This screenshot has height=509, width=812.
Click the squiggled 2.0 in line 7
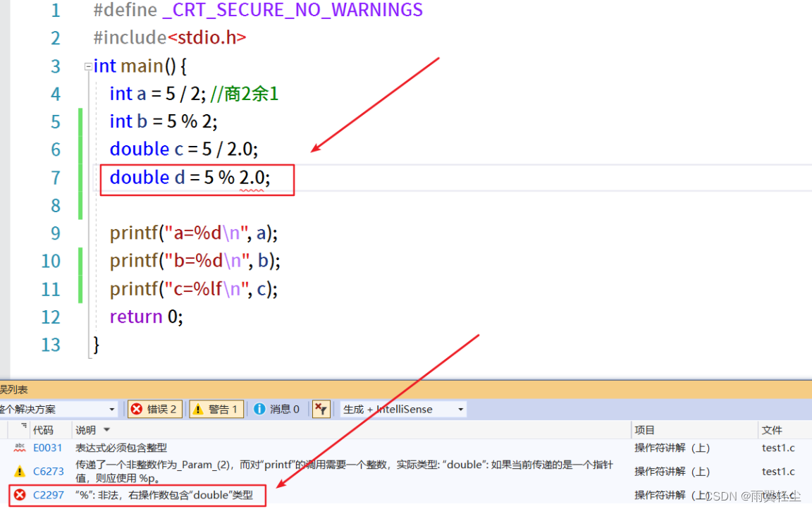point(252,178)
